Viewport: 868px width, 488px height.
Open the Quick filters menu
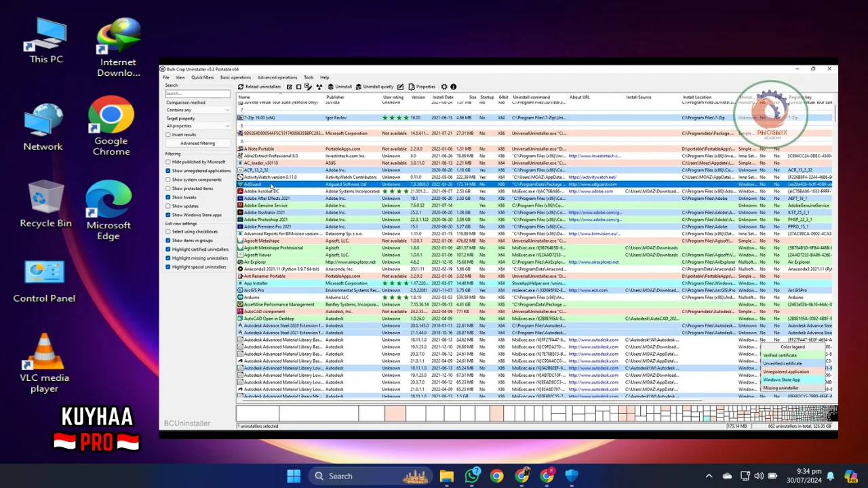coord(202,77)
